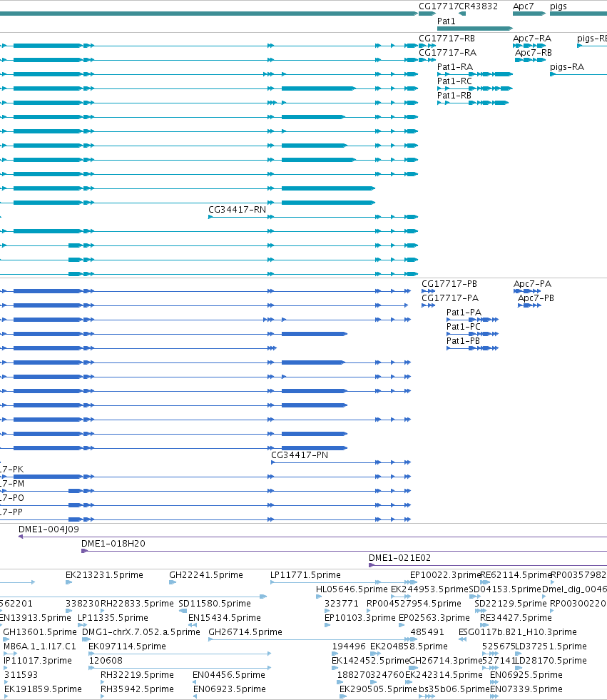Screen dimensions: 607x700
Task: Click EST label EK204858.5prime
Action: (409, 646)
